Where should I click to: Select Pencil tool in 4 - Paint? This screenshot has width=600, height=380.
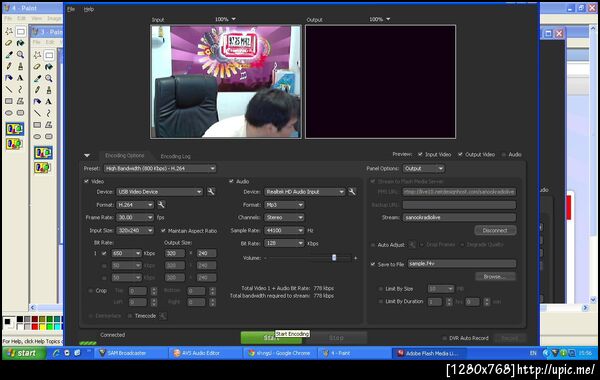tap(9, 66)
